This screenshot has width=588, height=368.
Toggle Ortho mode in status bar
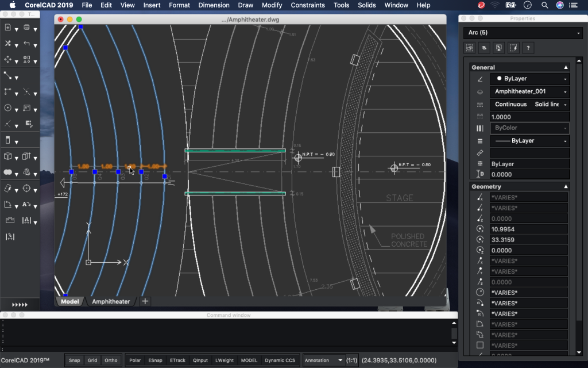tap(111, 360)
